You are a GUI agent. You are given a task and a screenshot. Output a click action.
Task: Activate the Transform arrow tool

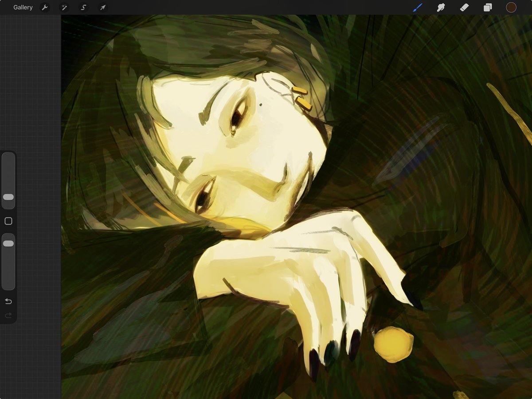point(103,8)
